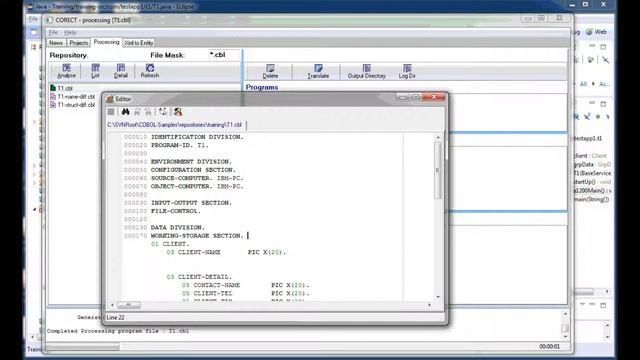This screenshot has height=360, width=640.
Task: Click the '05 CONTACT-NAME' line
Action: click(x=246, y=285)
